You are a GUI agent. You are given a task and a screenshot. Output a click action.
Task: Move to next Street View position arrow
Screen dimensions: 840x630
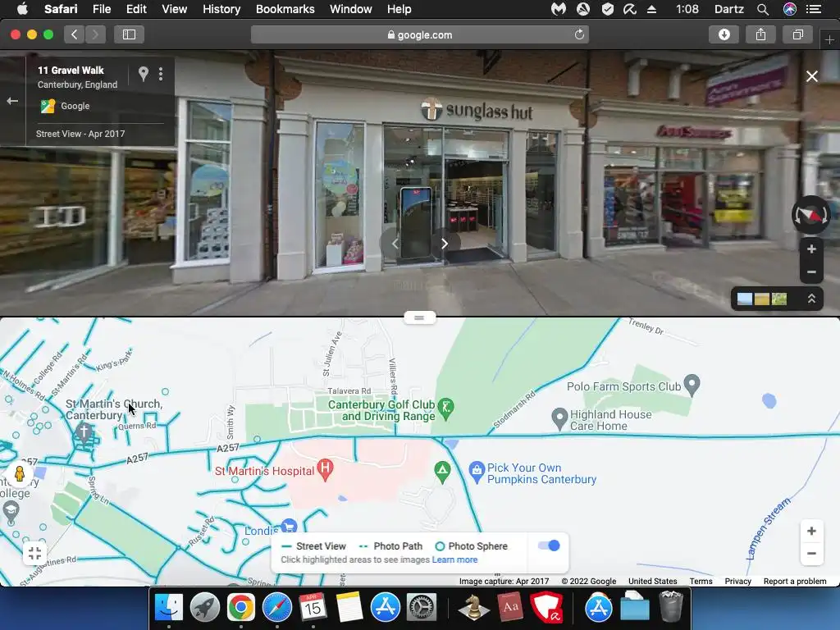[444, 244]
